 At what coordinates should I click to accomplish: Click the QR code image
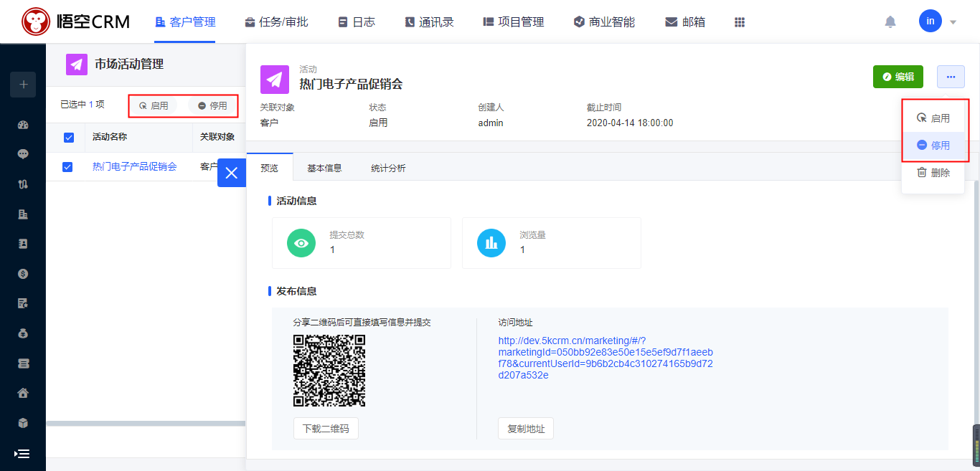point(329,371)
